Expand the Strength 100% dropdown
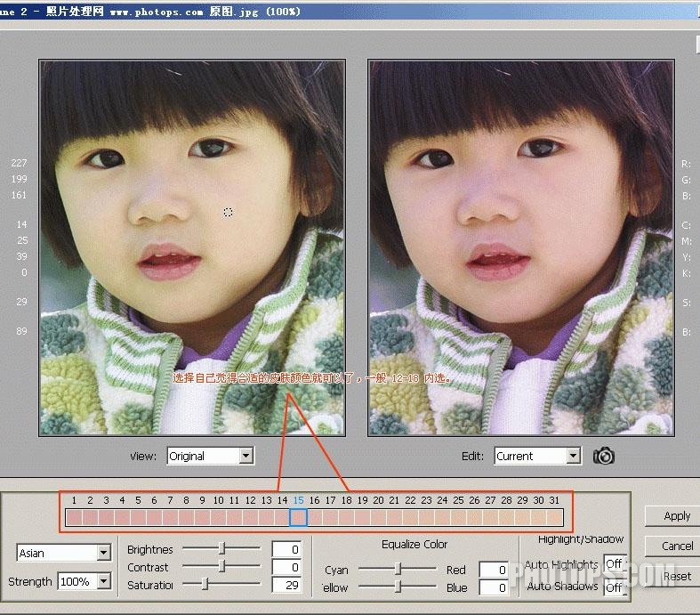 pos(84,581)
